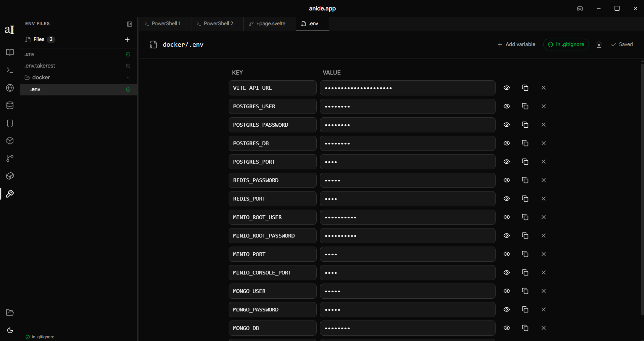
Task: Select the env keys sidebar icon
Action: pos(10,194)
